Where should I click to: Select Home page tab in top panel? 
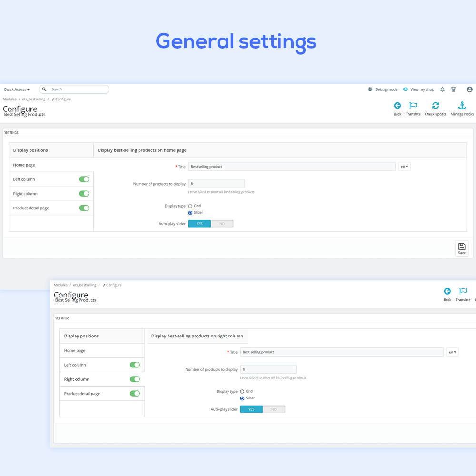coord(24,165)
